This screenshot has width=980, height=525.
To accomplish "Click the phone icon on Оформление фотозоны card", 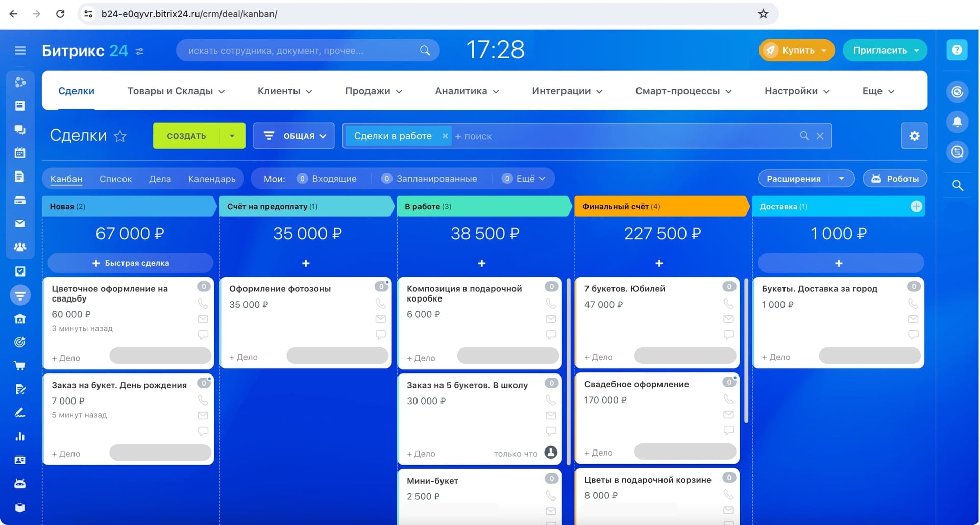I will click(381, 304).
